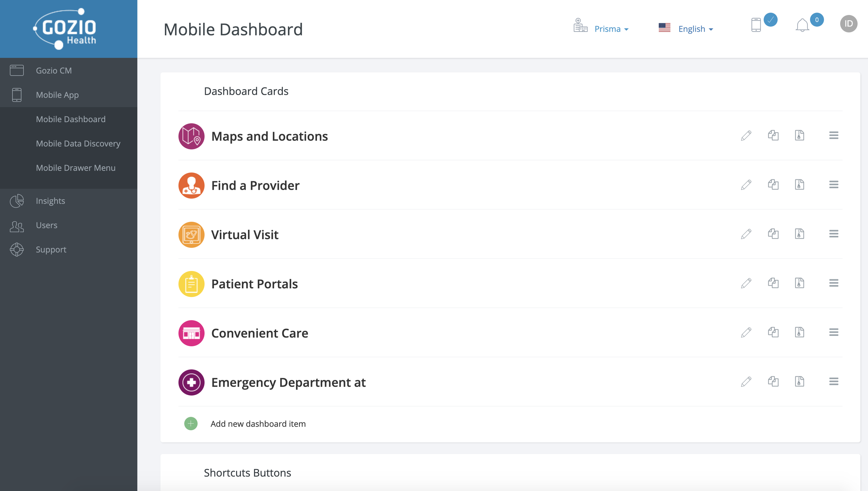868x491 pixels.
Task: Click the Emergency Department card icon
Action: [191, 382]
